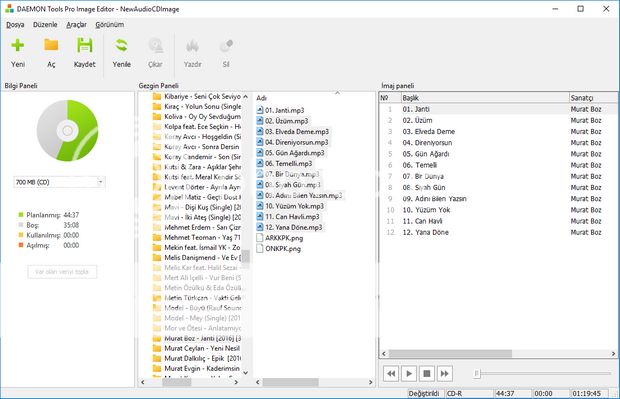Click the DAEMON Tools app icon in title bar
Image resolution: width=620 pixels, height=399 pixels.
(x=9, y=9)
